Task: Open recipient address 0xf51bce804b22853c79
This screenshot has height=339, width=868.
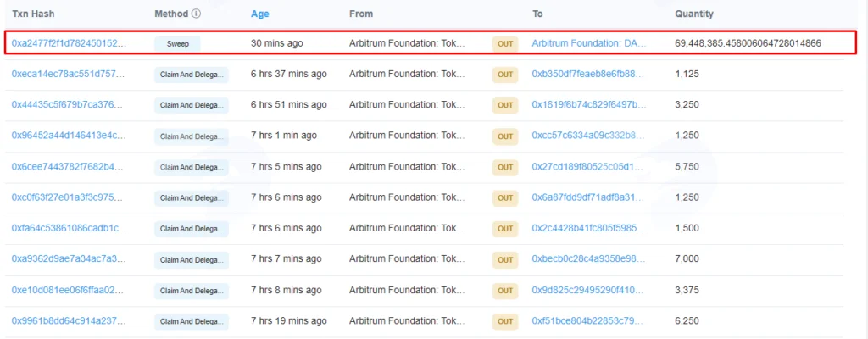Action: point(588,320)
